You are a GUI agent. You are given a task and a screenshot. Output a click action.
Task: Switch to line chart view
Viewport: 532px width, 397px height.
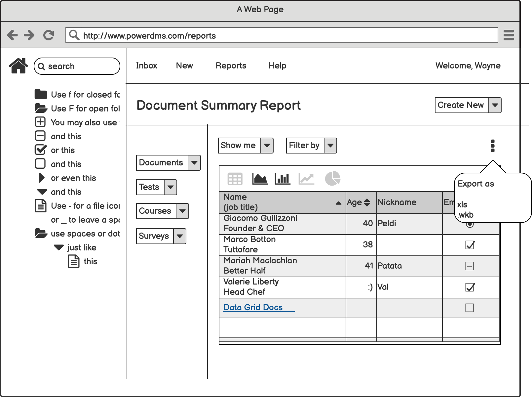pyautogui.click(x=306, y=179)
